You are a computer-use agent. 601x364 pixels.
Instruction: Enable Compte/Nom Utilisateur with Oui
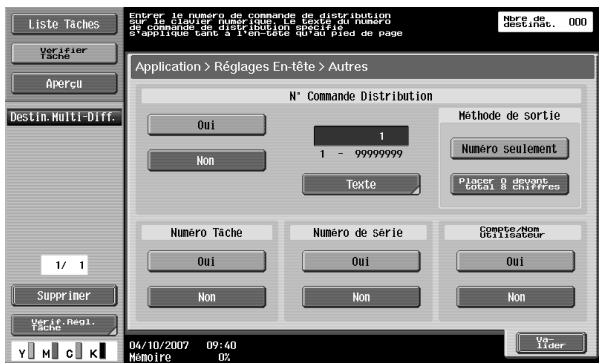(515, 261)
